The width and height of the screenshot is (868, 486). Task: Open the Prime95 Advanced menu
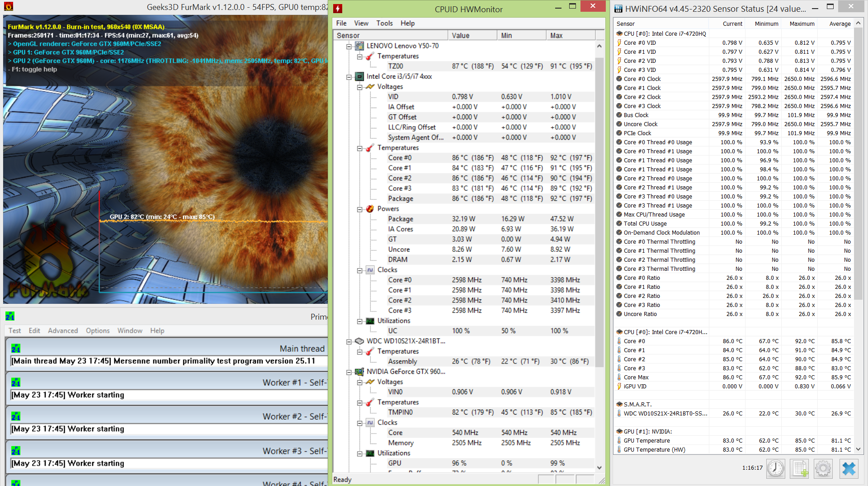click(x=63, y=330)
